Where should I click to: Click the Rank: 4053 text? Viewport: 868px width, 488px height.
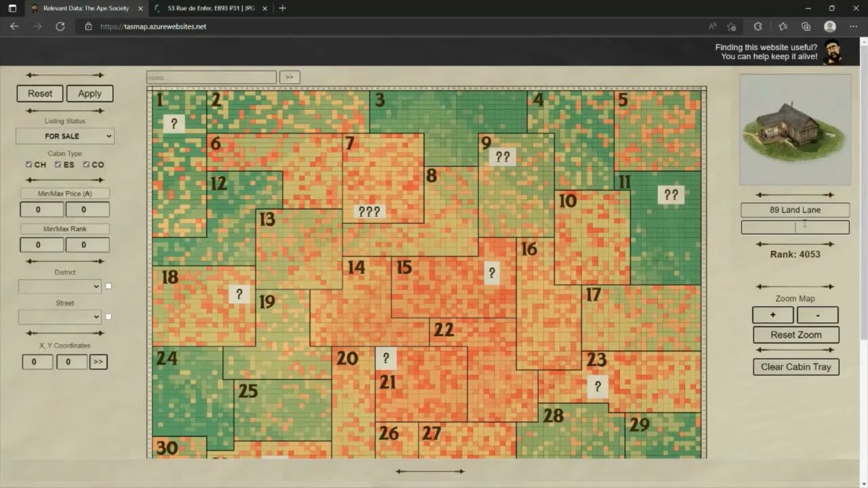pos(795,254)
